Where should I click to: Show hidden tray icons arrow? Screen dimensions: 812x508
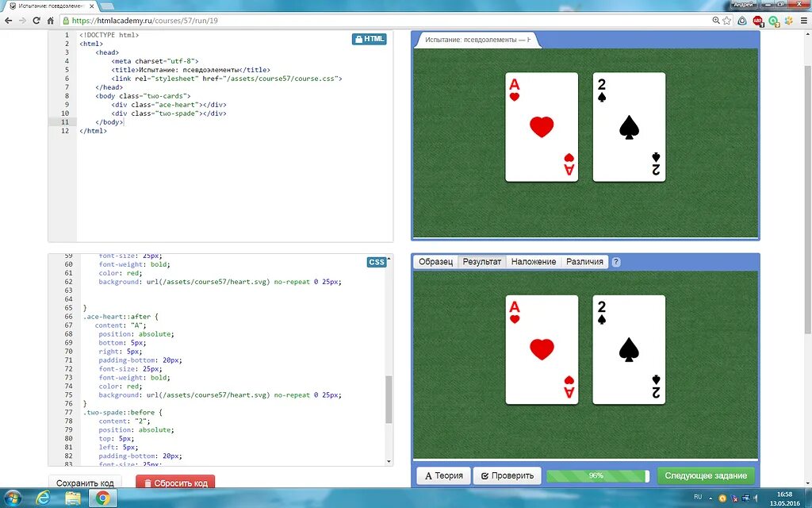710,498
